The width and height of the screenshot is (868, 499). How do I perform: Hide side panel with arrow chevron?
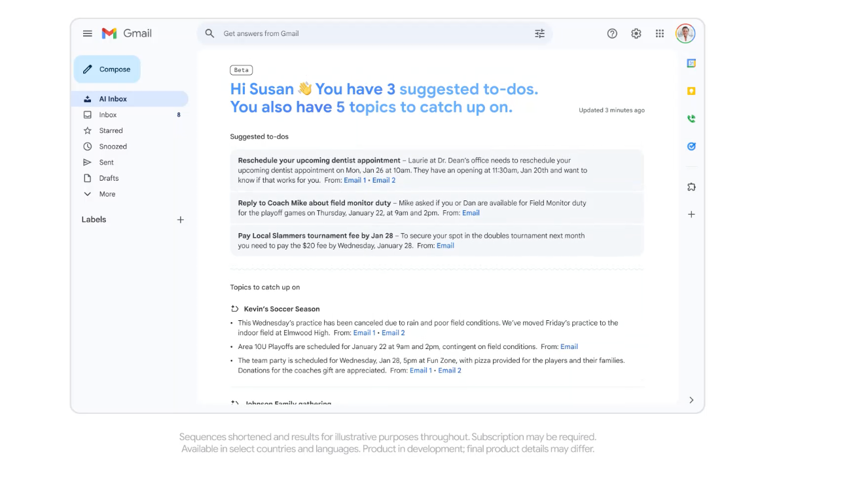point(691,400)
